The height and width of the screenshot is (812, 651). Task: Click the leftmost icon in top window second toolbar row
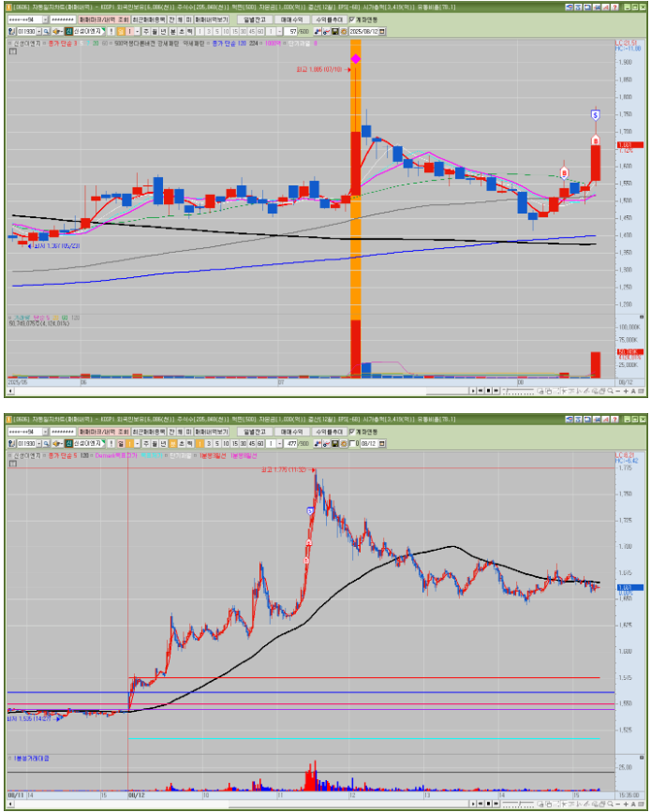[x=11, y=32]
